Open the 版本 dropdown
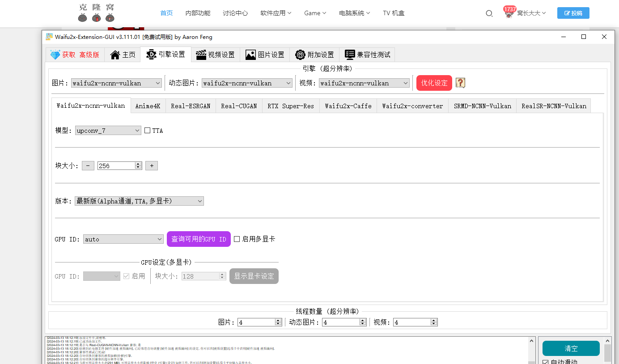 139,201
